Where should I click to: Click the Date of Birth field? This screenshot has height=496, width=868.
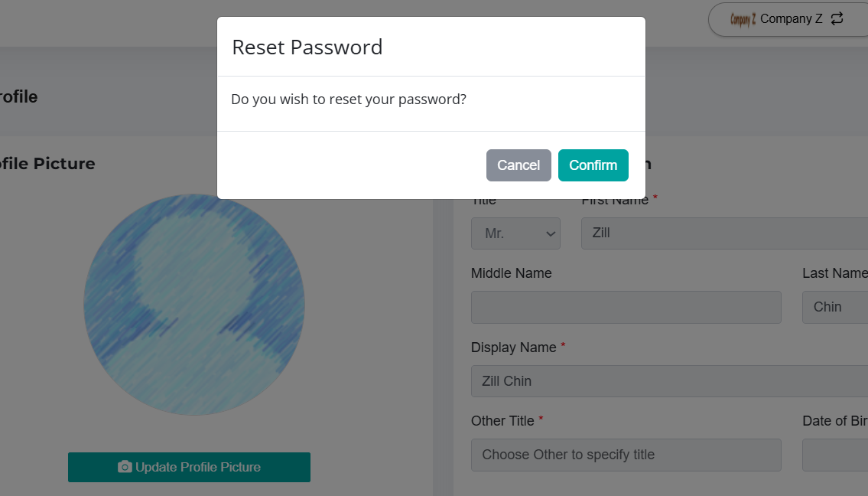click(x=835, y=455)
